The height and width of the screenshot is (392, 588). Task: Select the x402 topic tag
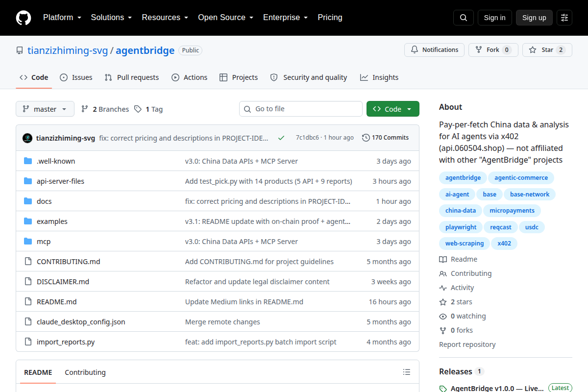tap(504, 244)
